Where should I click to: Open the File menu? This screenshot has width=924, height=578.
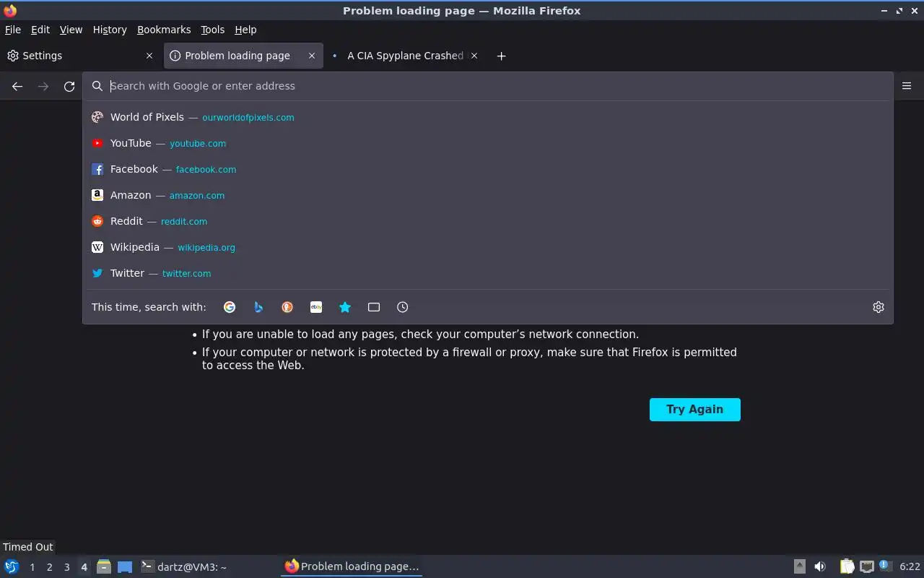[13, 30]
